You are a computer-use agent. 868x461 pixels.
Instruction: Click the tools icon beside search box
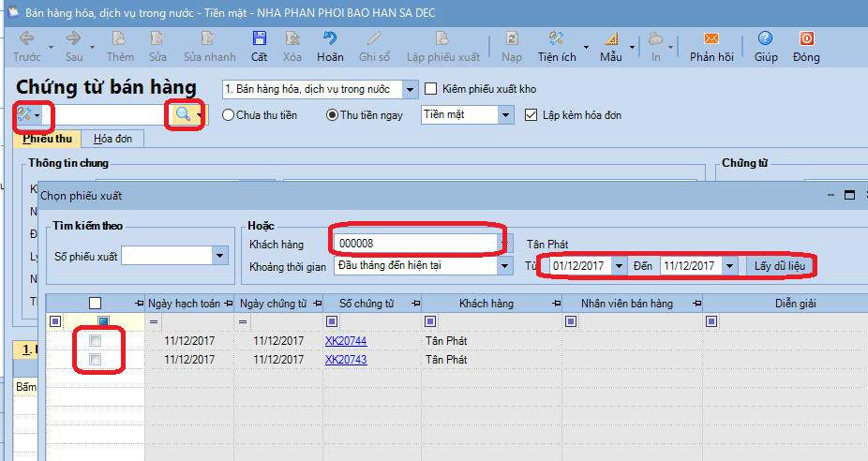[23, 114]
